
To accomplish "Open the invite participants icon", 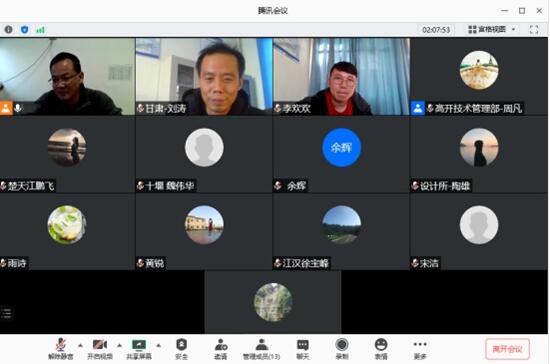I will click(221, 349).
